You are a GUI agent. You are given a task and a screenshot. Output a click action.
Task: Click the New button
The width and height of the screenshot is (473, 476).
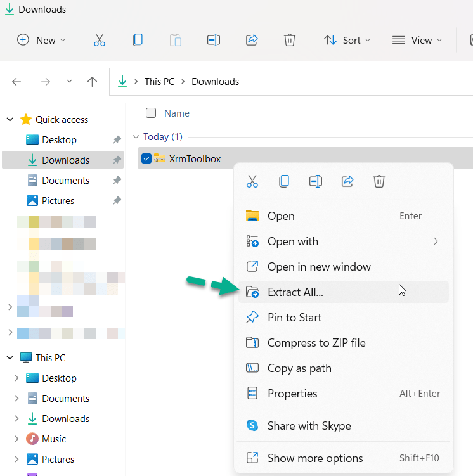point(41,40)
